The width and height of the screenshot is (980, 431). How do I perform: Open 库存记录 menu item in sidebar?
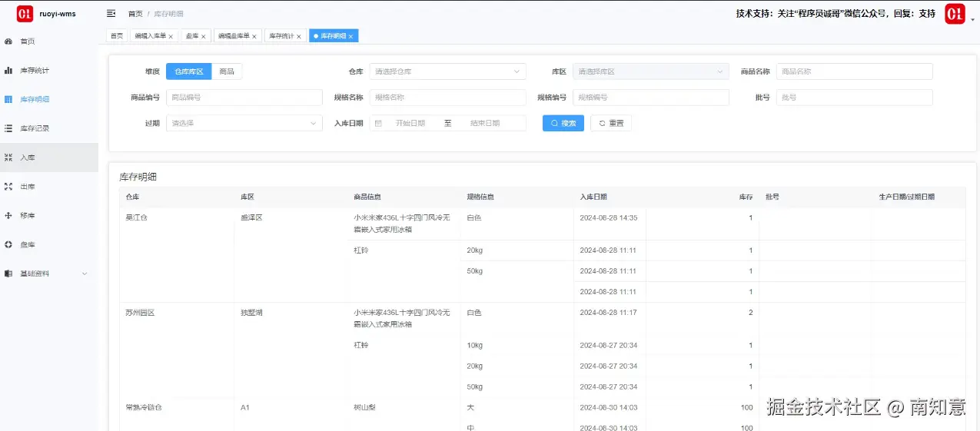click(49, 128)
